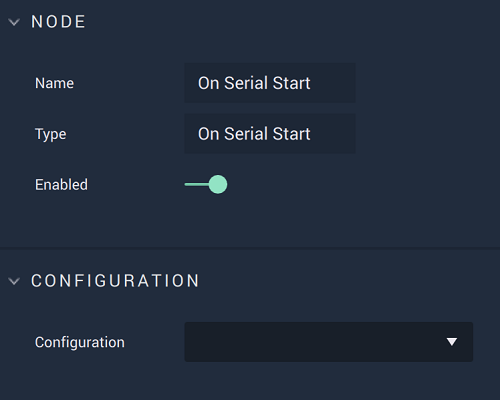Click the Enabled label text
This screenshot has width=500, height=400.
point(61,185)
